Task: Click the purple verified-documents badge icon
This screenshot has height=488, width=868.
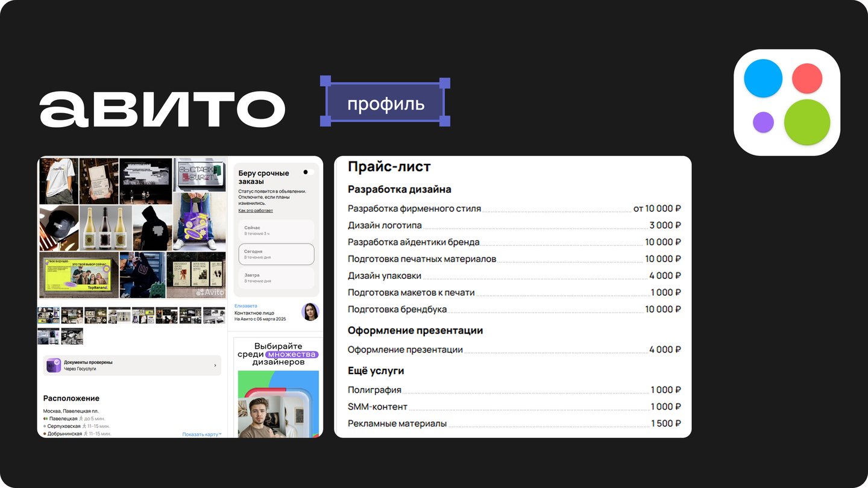Action: coord(54,365)
